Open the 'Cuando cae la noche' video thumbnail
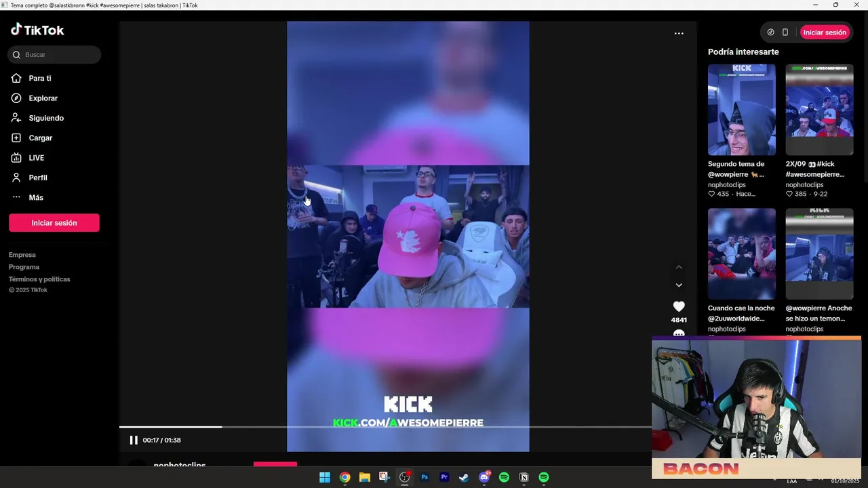Screen dimensions: 868x488 pos(742,253)
